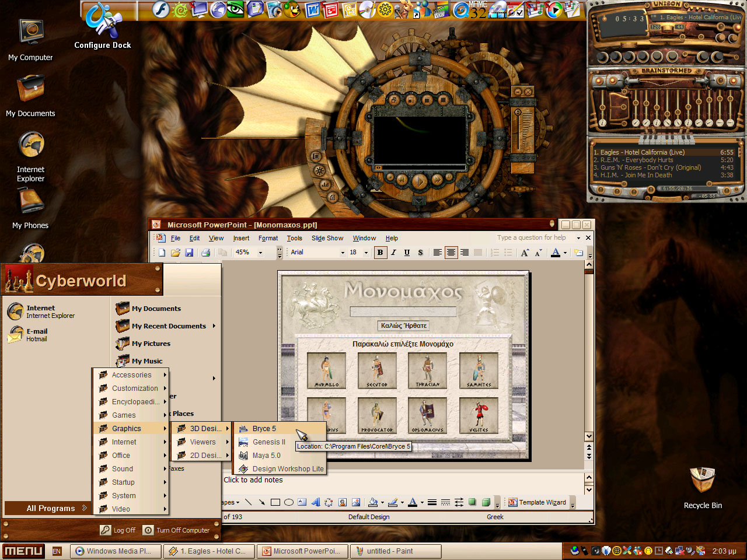Click the MENU start button
Screen dimensions: 747x560
click(x=23, y=551)
